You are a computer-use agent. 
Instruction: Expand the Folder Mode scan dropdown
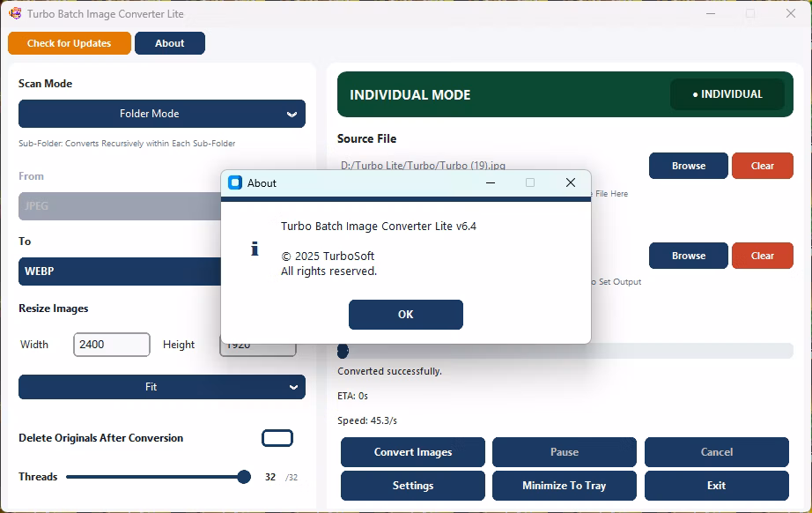click(x=161, y=114)
